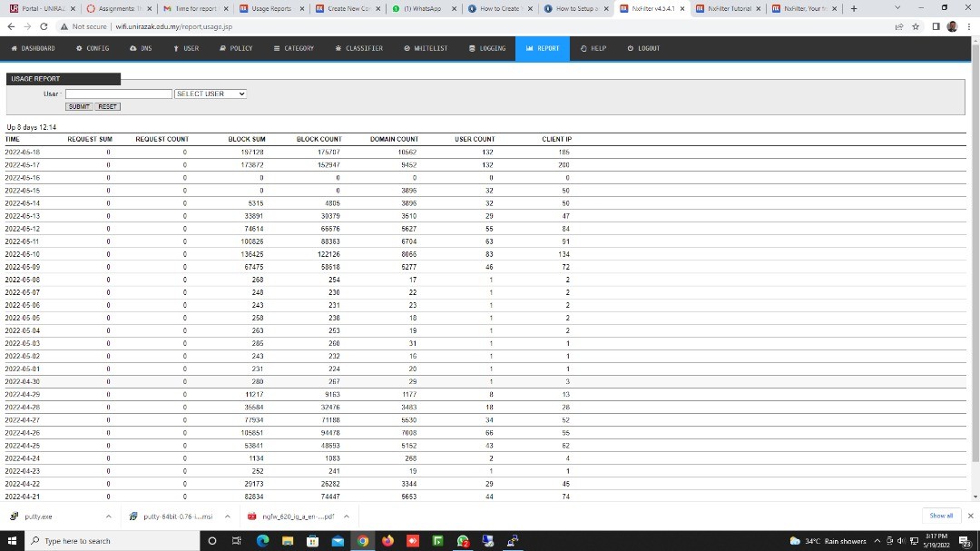Open the SELECT USER dropdown
The height and width of the screenshot is (551, 980).
211,93
